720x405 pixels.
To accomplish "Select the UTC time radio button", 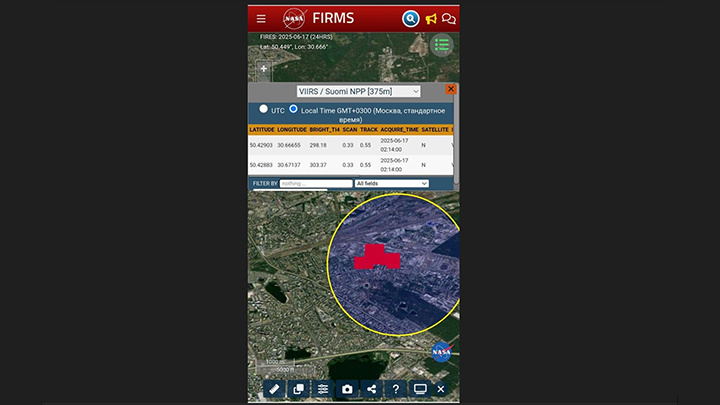I will (x=263, y=109).
